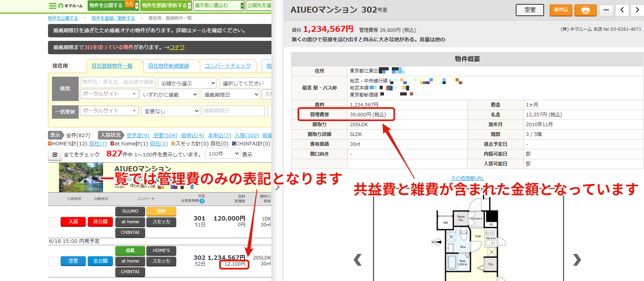The height and width of the screenshot is (281, 644).
Task: Show previous floor plan image
Action: pos(358,260)
